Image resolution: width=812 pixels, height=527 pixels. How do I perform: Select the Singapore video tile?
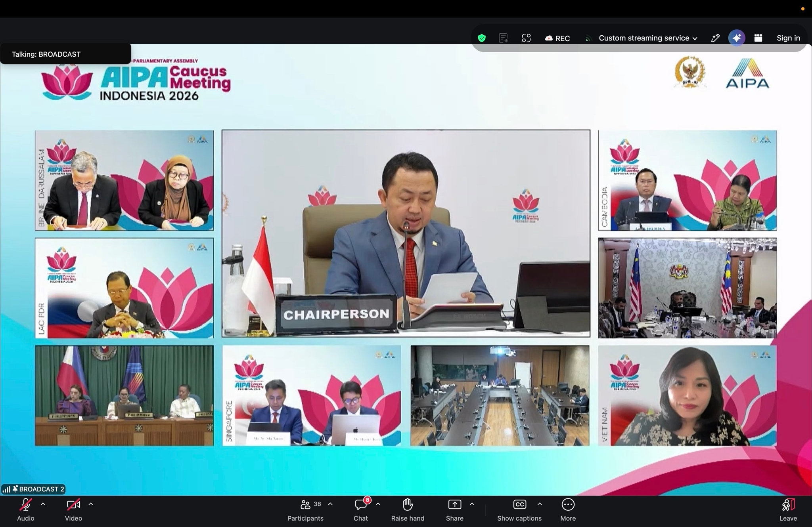(312, 396)
